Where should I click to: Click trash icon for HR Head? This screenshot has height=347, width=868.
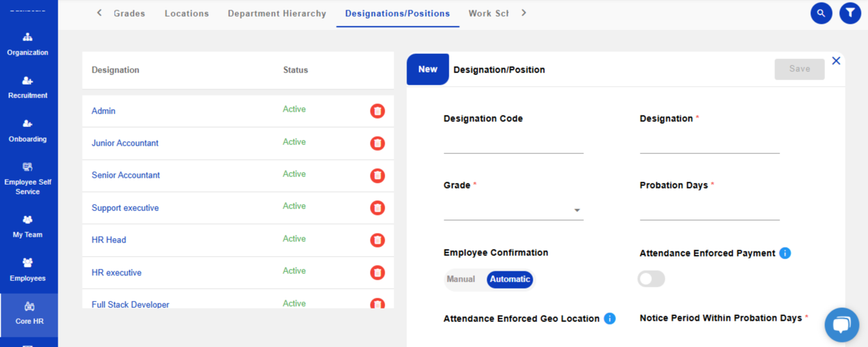pyautogui.click(x=378, y=240)
